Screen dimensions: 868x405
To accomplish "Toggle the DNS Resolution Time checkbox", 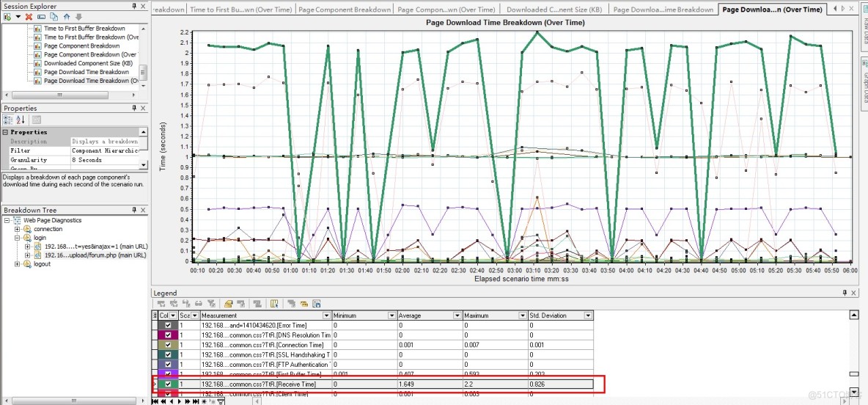I will (169, 335).
